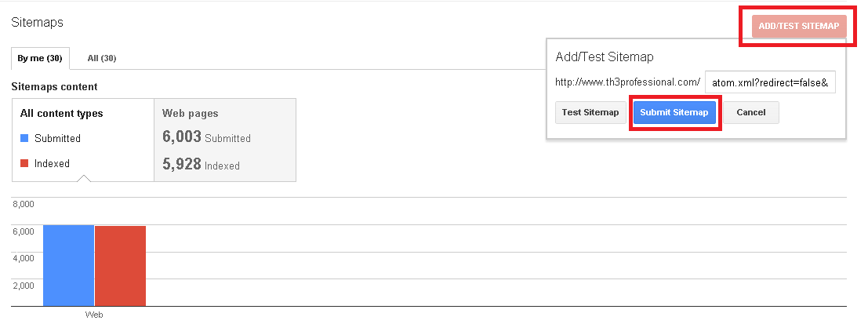Click the ADD/TEST SITEMAP button
This screenshot has height=324, width=868.
pos(799,27)
